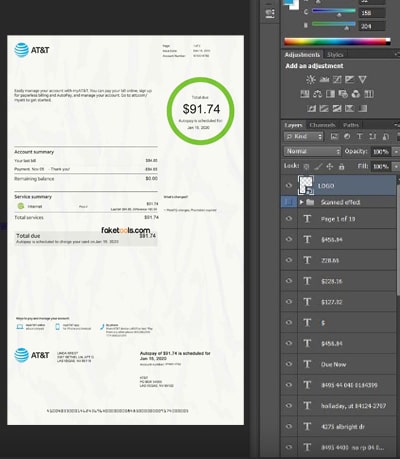Click the Fill 100% field

tap(381, 166)
